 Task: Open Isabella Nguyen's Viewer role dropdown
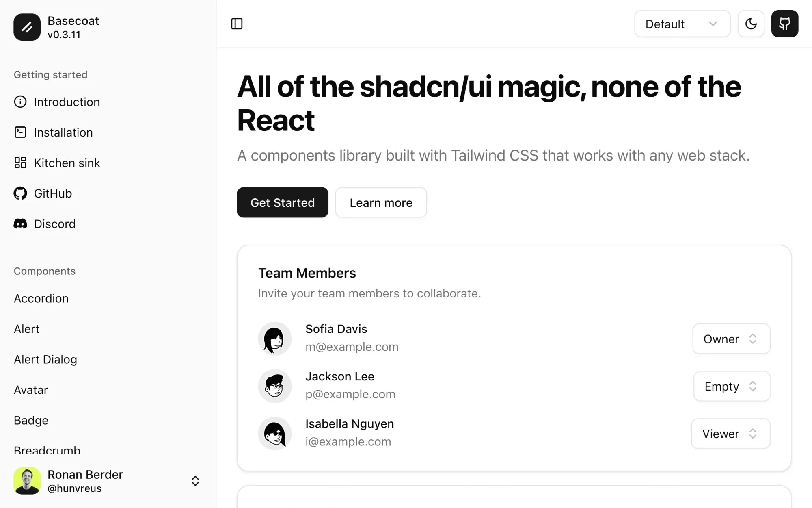point(730,434)
